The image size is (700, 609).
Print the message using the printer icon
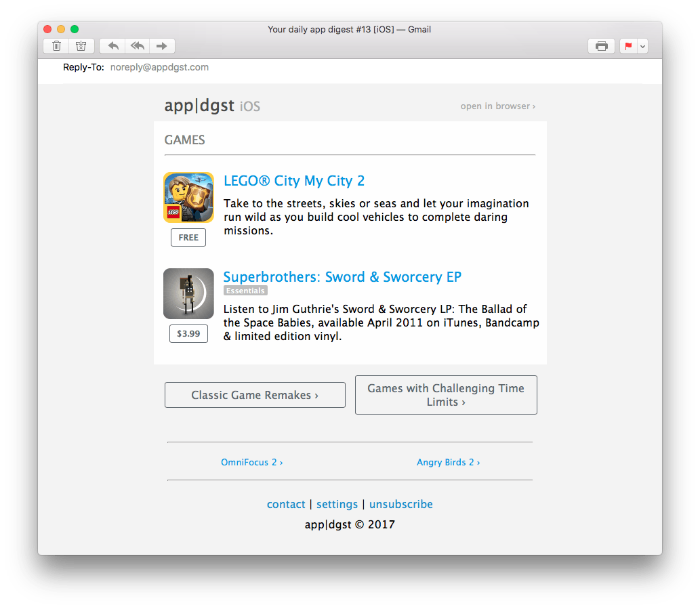coord(601,46)
